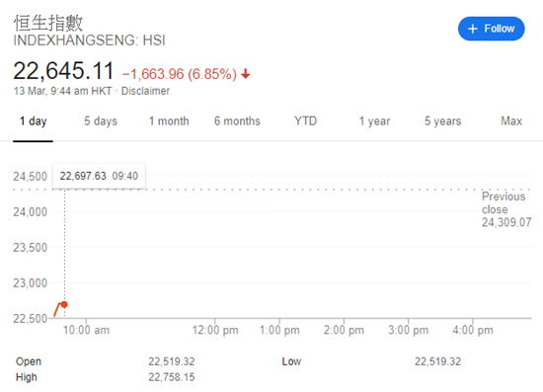The height and width of the screenshot is (392, 543).
Task: Choose the 5 years range tab
Action: [x=443, y=121]
